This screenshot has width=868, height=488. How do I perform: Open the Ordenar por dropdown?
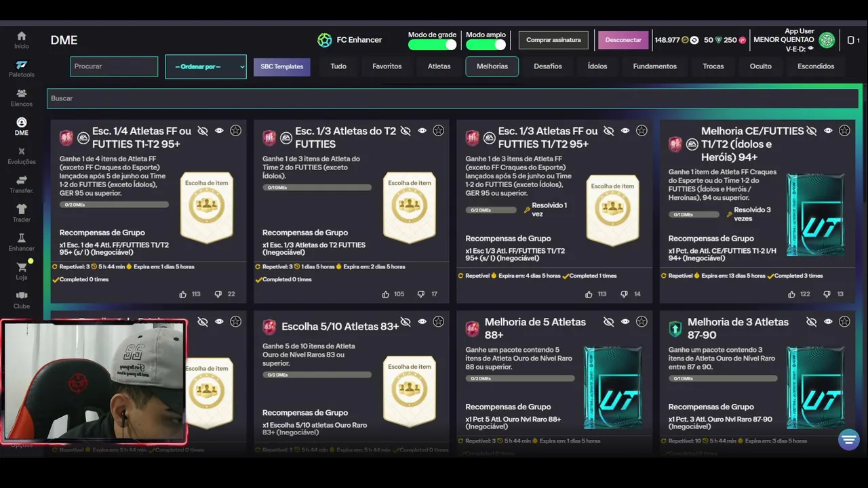click(x=205, y=66)
